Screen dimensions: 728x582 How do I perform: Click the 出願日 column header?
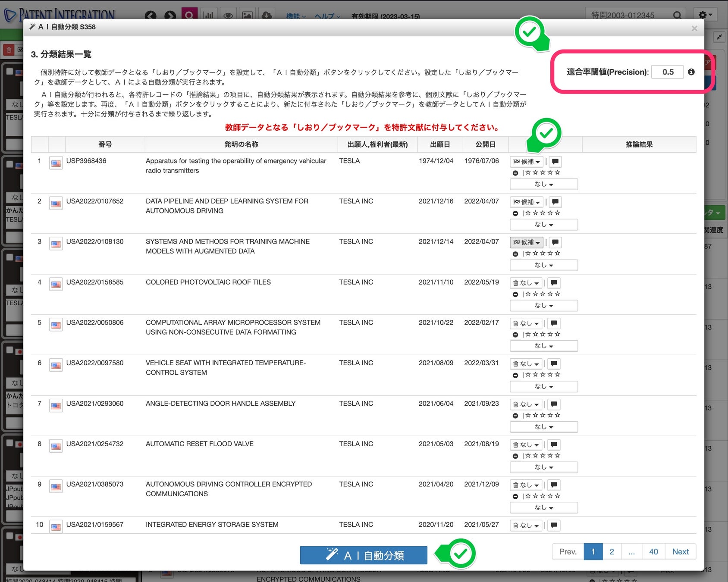pyautogui.click(x=440, y=144)
